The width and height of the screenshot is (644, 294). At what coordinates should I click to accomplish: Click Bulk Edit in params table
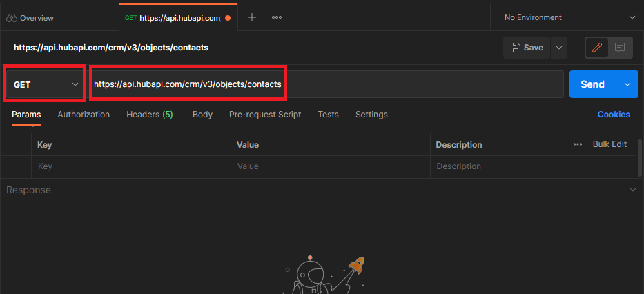coord(609,144)
